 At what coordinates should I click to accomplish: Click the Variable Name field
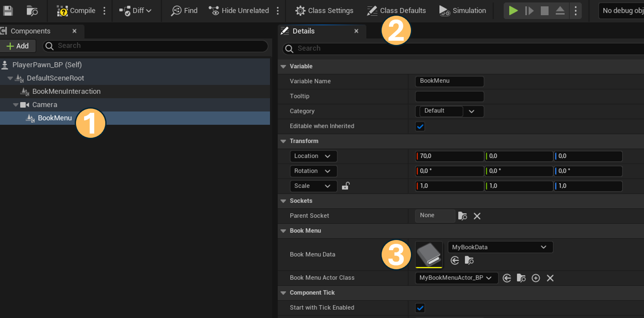pyautogui.click(x=450, y=81)
